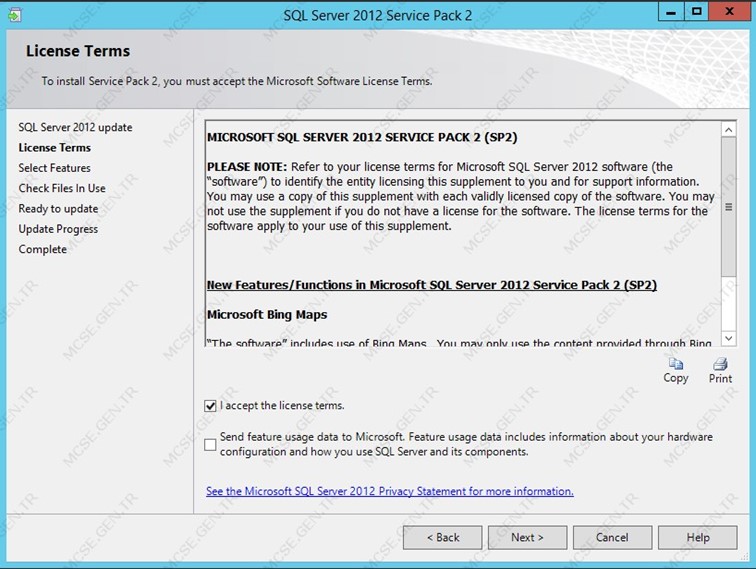756x569 pixels.
Task: Select 'Select Features' step in sidebar
Action: (54, 168)
